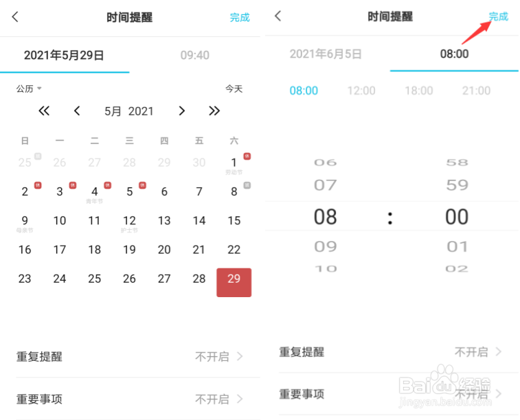Select May 22 on the calendar
Viewport: 520px width, 420px height.
234,250
